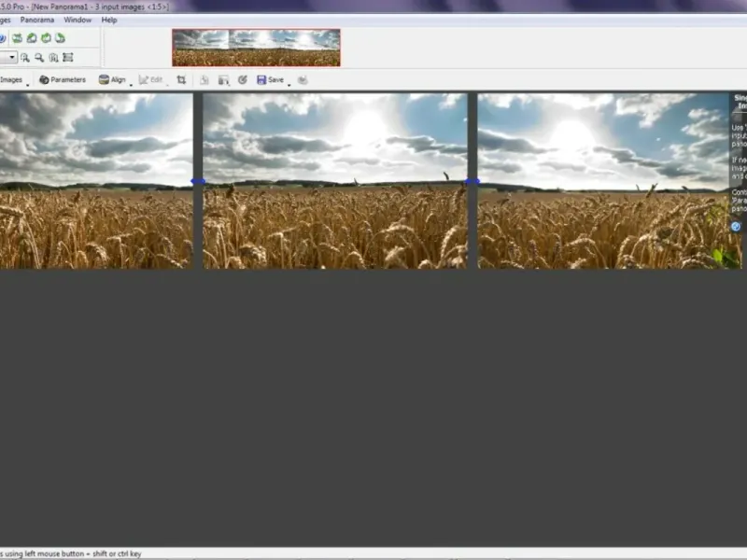
Task: Expand the Images button dropdown arrow
Action: click(x=28, y=84)
